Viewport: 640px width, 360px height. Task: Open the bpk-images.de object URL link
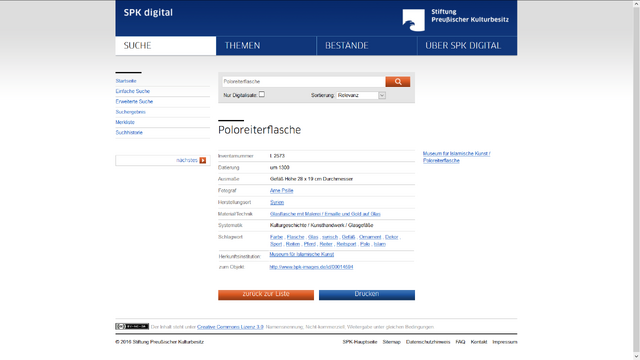click(x=311, y=267)
